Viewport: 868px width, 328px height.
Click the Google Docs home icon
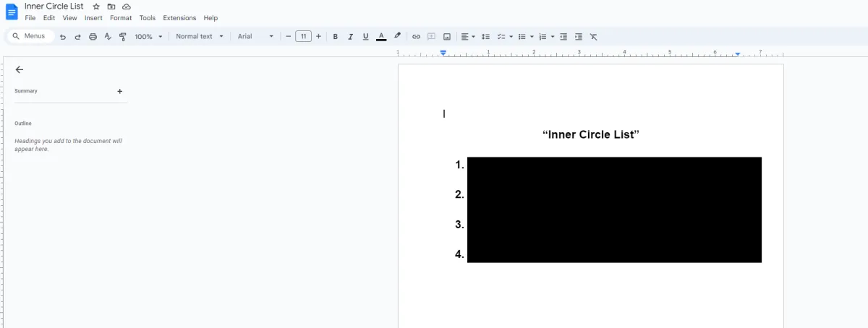[12, 12]
